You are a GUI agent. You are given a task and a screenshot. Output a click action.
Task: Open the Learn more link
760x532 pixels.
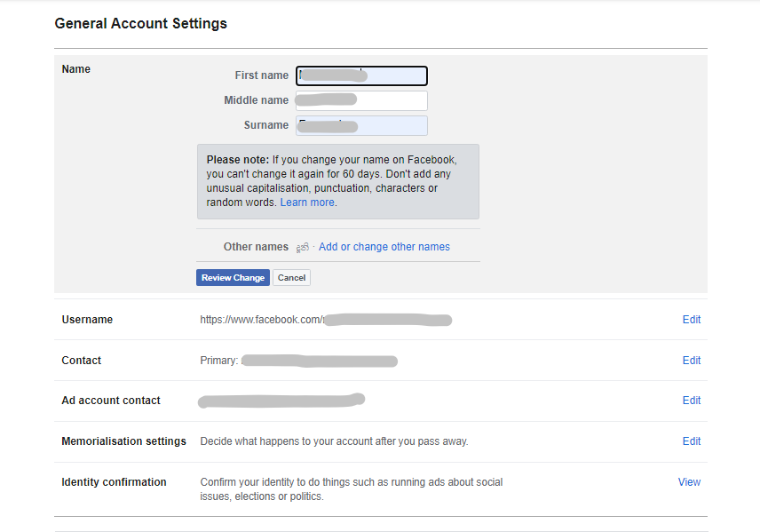[307, 202]
